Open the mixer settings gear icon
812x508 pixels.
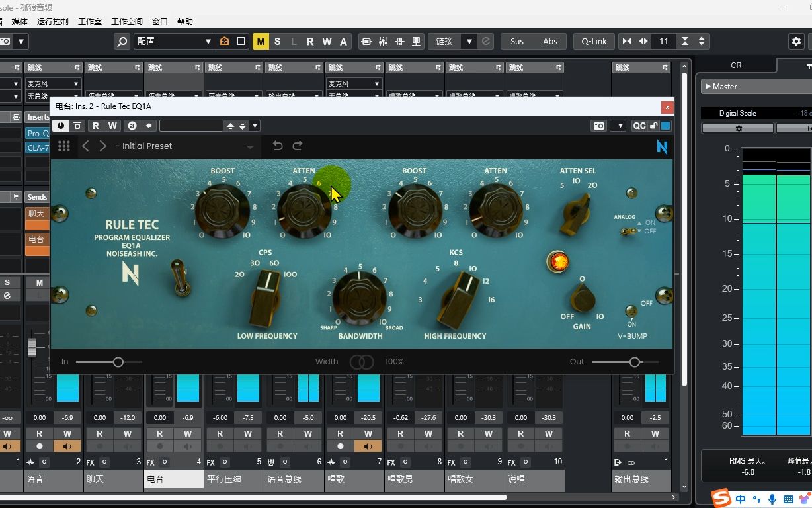click(x=796, y=41)
